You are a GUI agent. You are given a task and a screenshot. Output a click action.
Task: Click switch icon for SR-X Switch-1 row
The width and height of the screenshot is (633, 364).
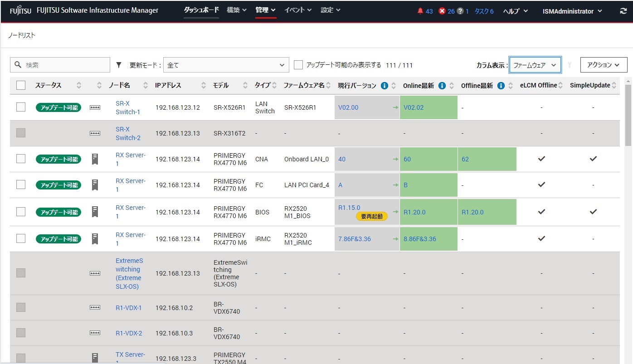click(x=95, y=108)
